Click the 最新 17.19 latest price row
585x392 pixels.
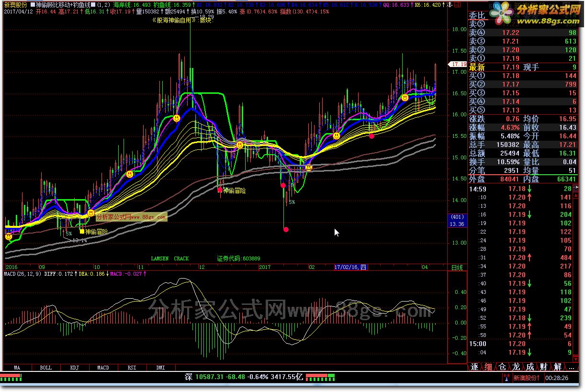pos(523,67)
